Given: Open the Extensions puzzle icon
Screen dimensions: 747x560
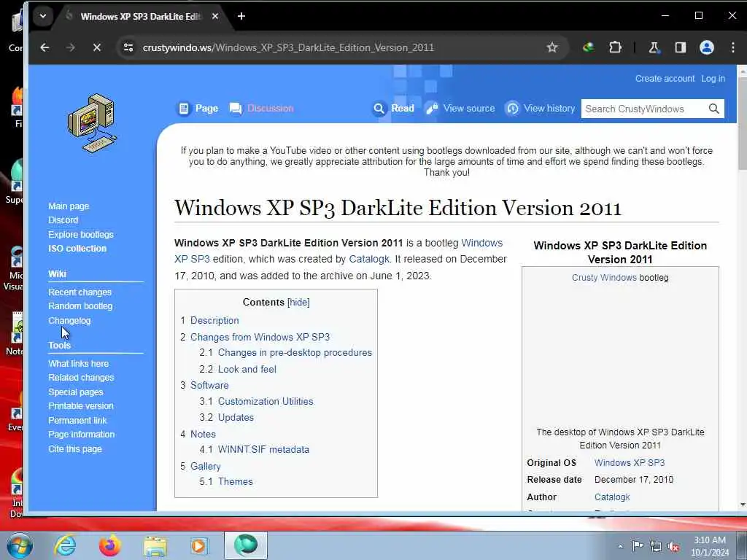Looking at the screenshot, I should click(x=615, y=47).
